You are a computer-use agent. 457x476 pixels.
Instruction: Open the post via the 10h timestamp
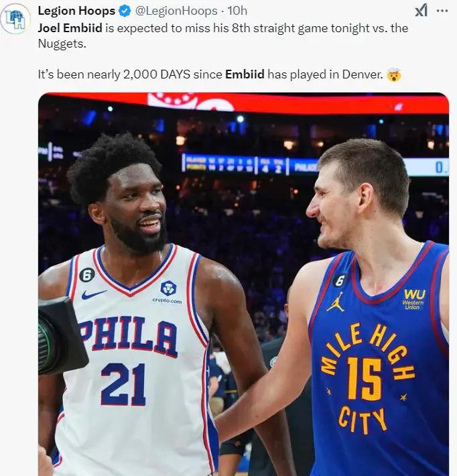[237, 11]
